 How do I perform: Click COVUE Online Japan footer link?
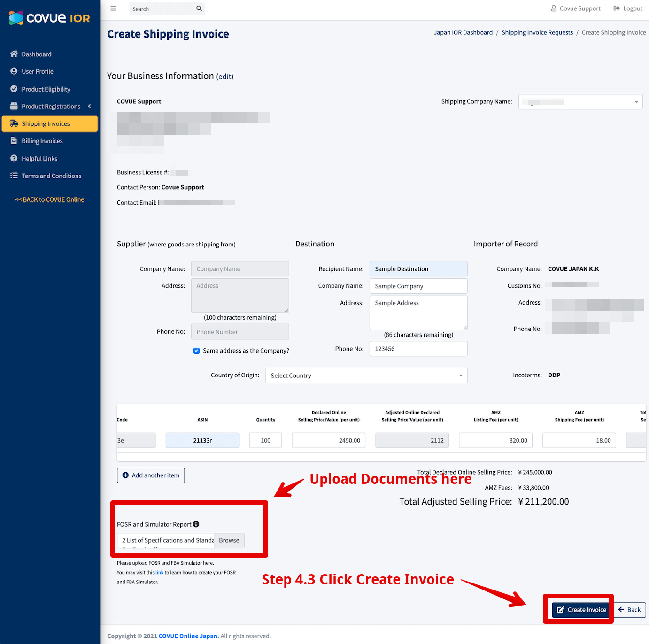click(189, 636)
